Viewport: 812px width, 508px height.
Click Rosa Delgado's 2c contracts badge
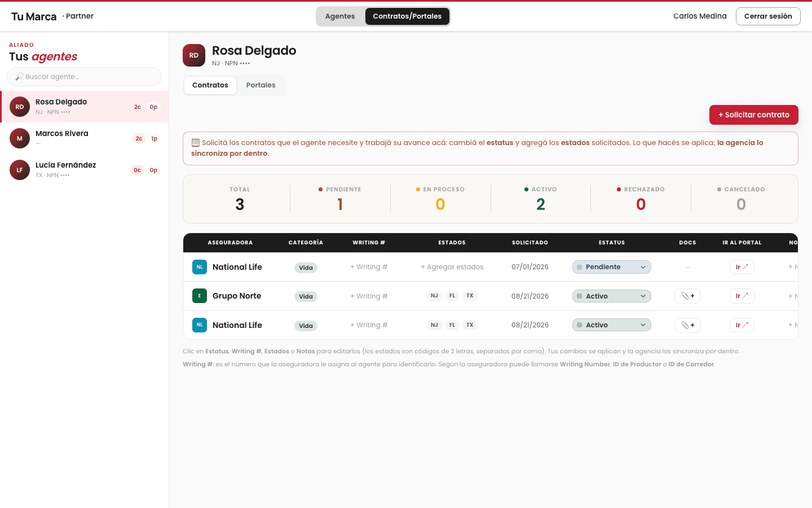[x=138, y=107]
